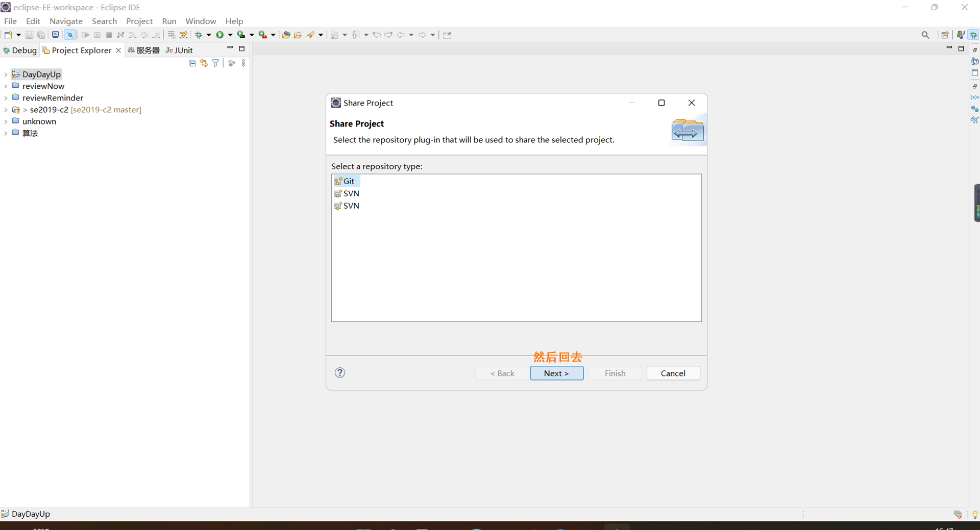Screen dimensions: 980x530
Task: Click the Save toolbar icon
Action: [x=29, y=35]
